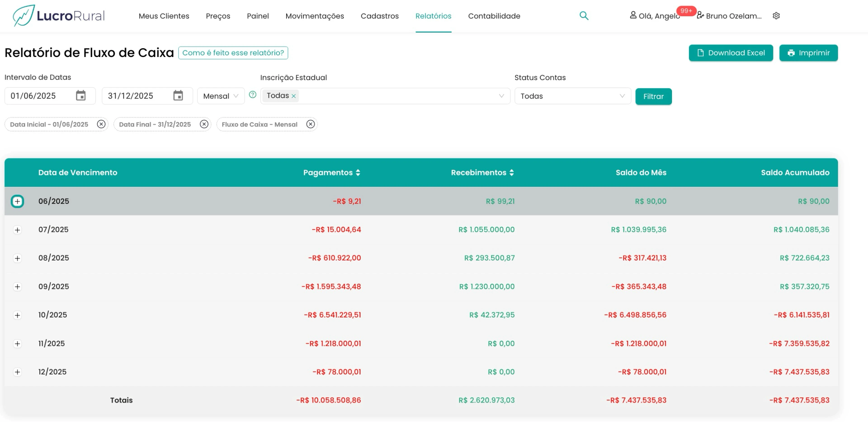This screenshot has width=868, height=422.
Task: Remove Todas tag from Inscrição Estadual
Action: (294, 96)
